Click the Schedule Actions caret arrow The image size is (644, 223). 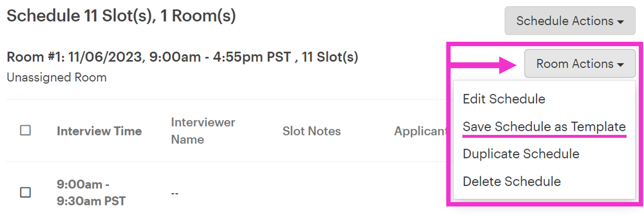(621, 22)
